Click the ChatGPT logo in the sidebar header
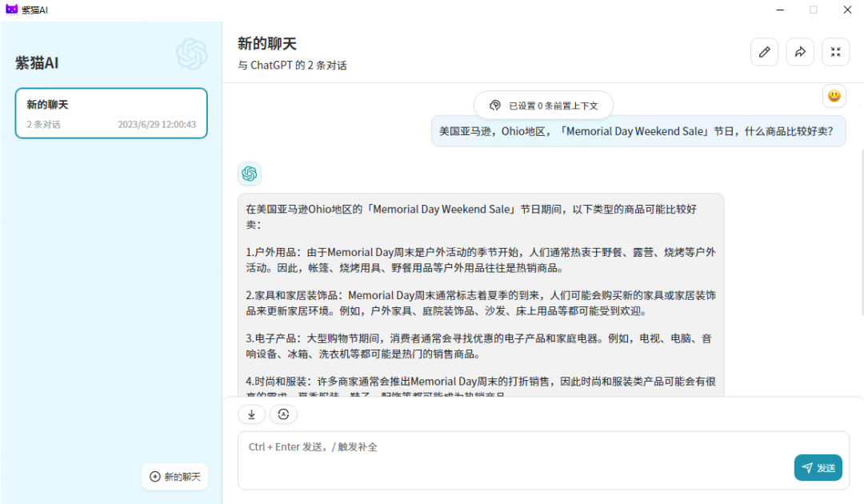Viewport: 864px width, 504px height. coord(192,54)
